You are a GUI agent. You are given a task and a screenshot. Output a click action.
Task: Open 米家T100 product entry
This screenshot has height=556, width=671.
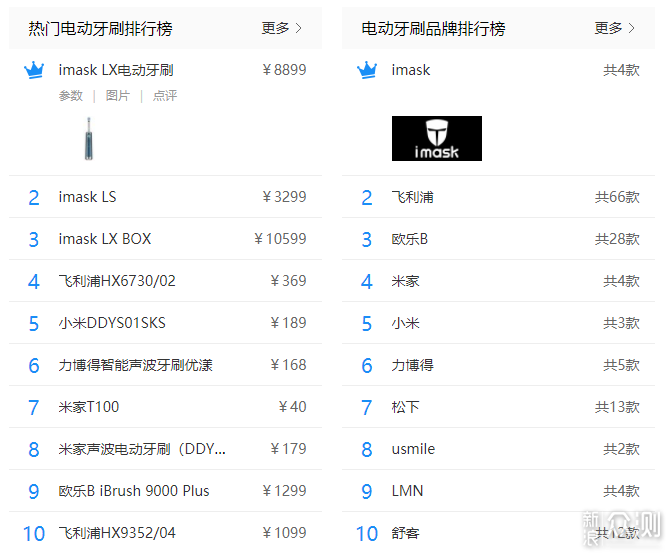pyautogui.click(x=89, y=407)
